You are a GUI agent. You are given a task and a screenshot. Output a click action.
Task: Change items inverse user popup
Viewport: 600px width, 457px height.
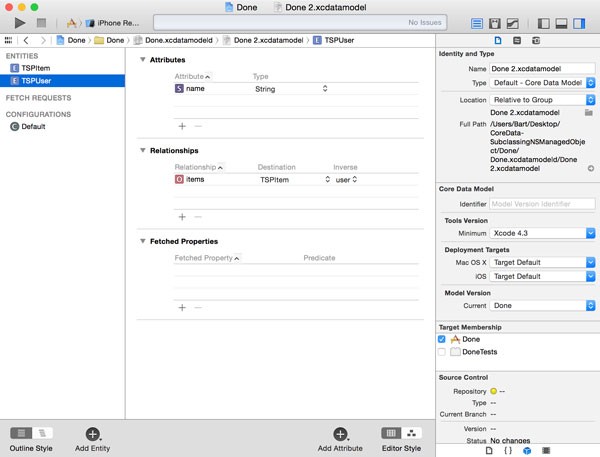(346, 180)
